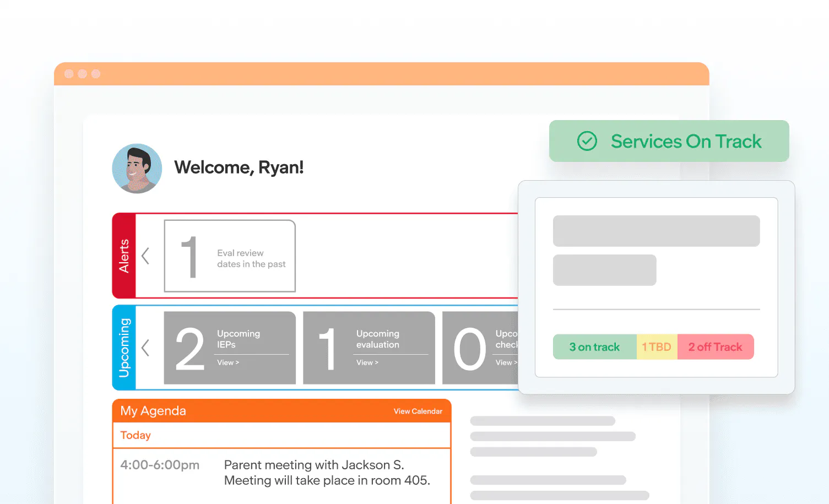
Task: Click the Today label in My Agenda
Action: 136,435
